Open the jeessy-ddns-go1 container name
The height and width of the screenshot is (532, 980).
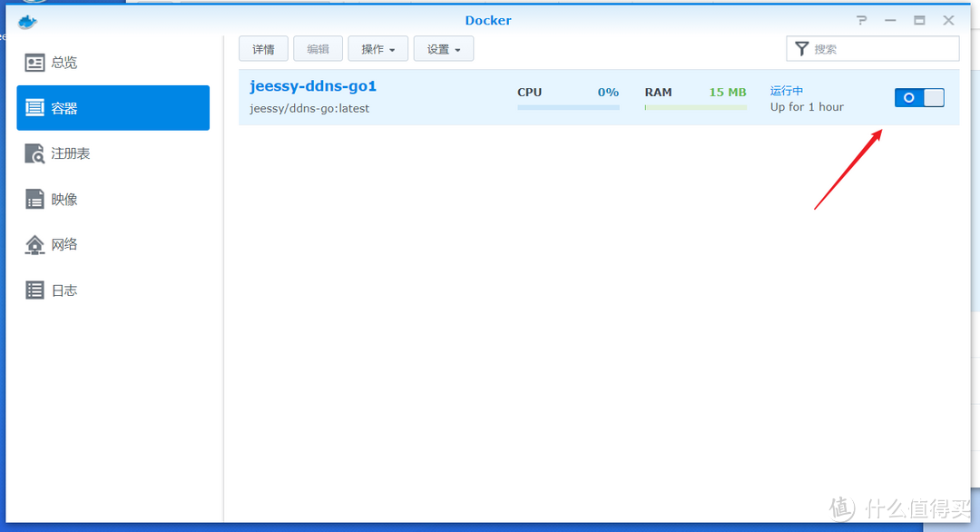click(x=312, y=86)
